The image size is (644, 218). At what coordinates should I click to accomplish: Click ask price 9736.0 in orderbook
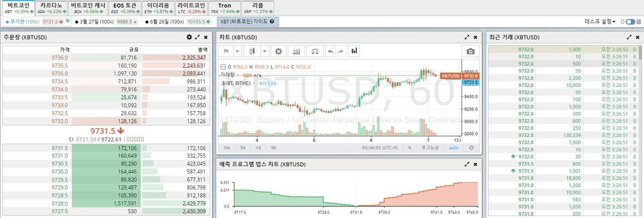tap(60, 57)
